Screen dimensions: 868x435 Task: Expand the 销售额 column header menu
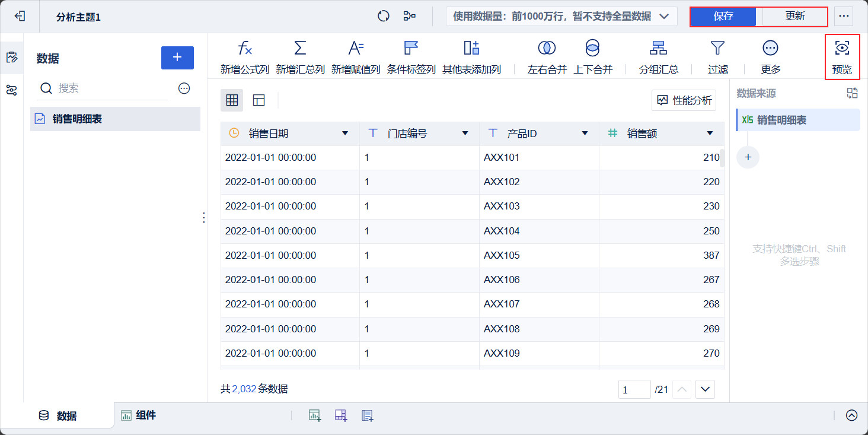(x=710, y=134)
